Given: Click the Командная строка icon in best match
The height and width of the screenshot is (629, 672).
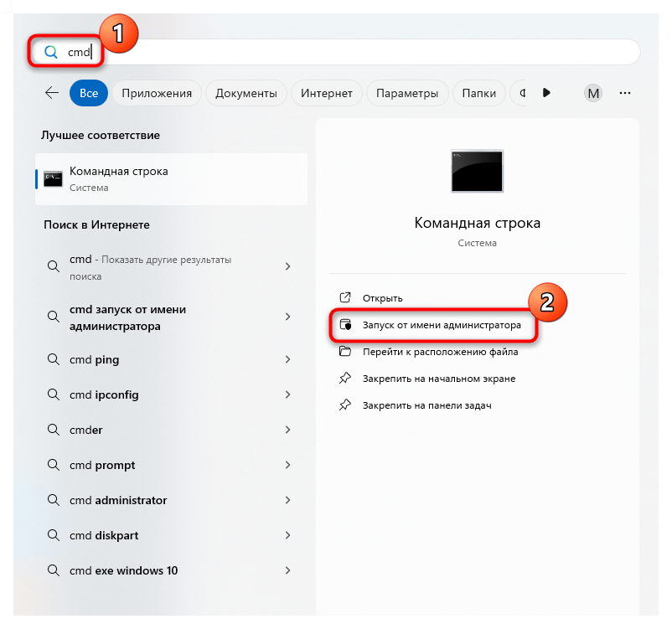Looking at the screenshot, I should coord(53,178).
